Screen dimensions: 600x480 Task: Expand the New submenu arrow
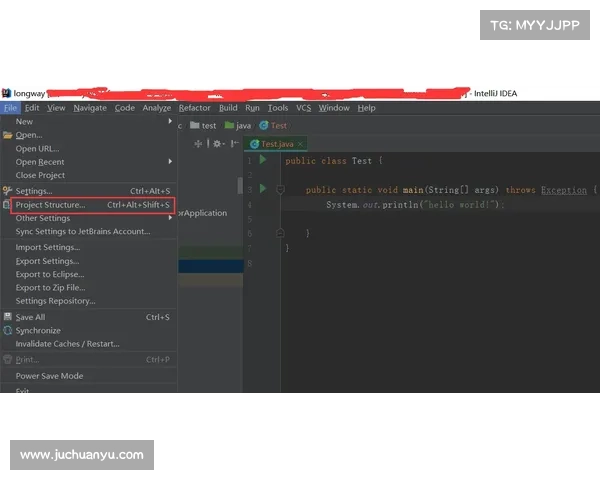[x=170, y=121]
